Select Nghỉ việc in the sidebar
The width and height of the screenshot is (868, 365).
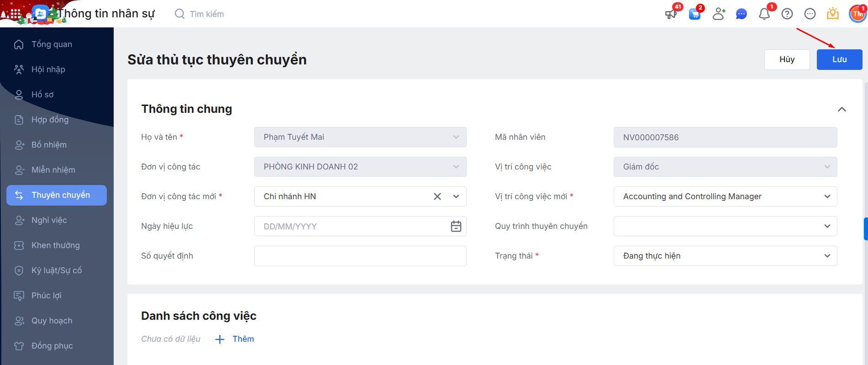click(x=49, y=220)
